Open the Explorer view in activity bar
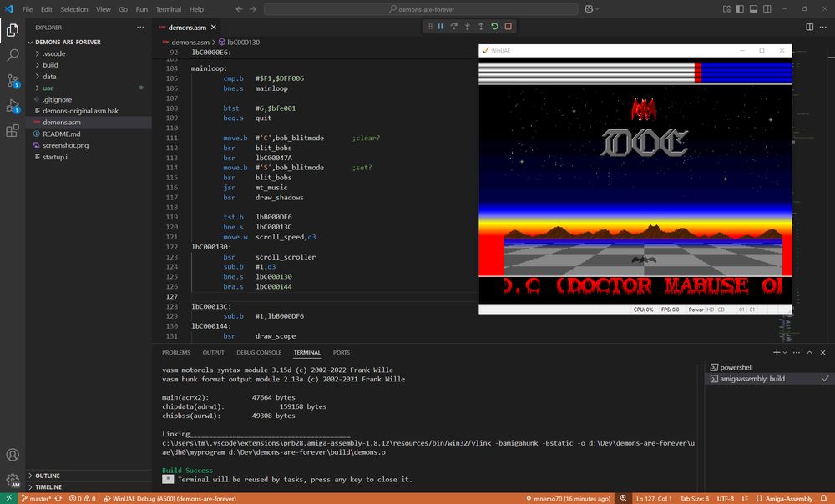This screenshot has height=504, width=835. point(13,30)
